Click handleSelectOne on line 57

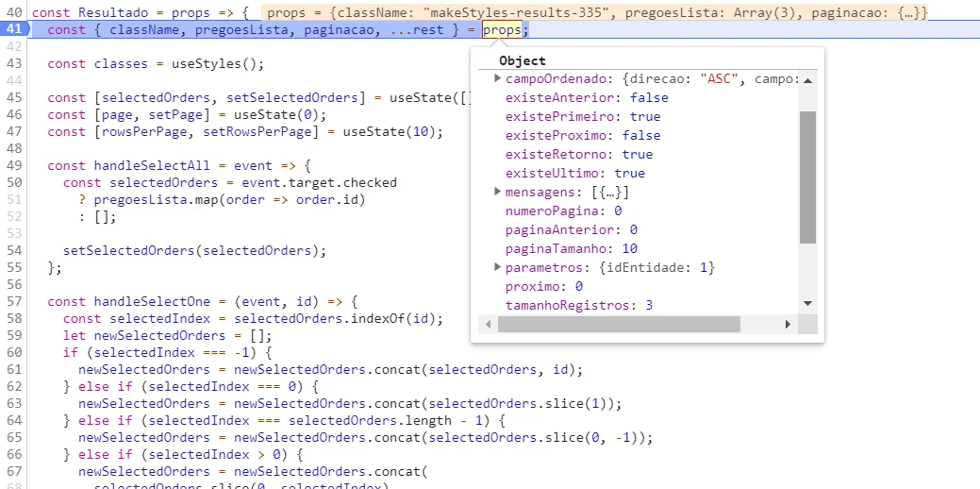tap(153, 301)
